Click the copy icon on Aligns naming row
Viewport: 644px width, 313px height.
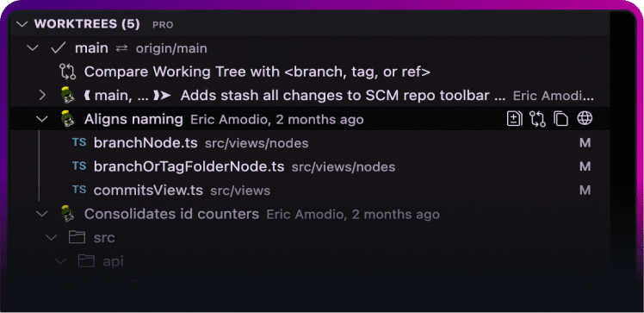click(x=560, y=119)
